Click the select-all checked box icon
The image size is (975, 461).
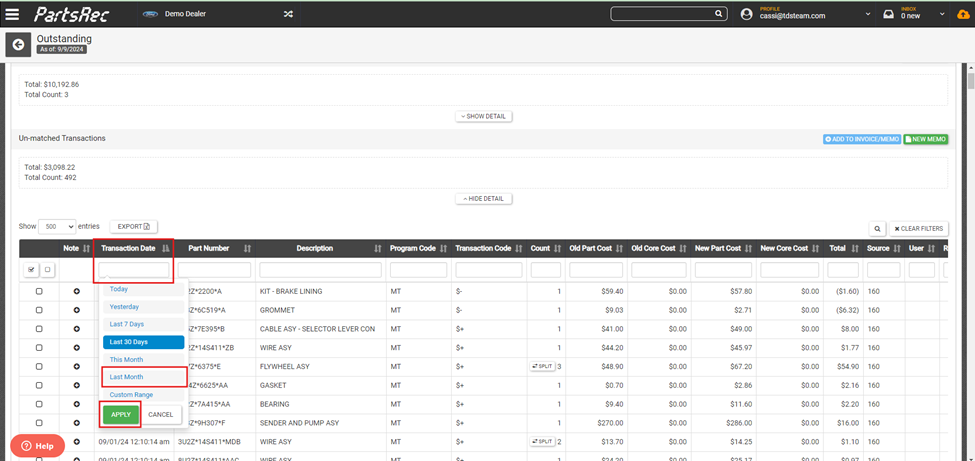(31, 269)
